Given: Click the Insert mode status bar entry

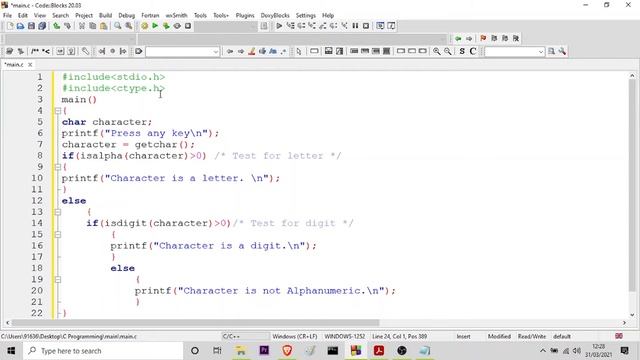Looking at the screenshot, I should [463, 336].
